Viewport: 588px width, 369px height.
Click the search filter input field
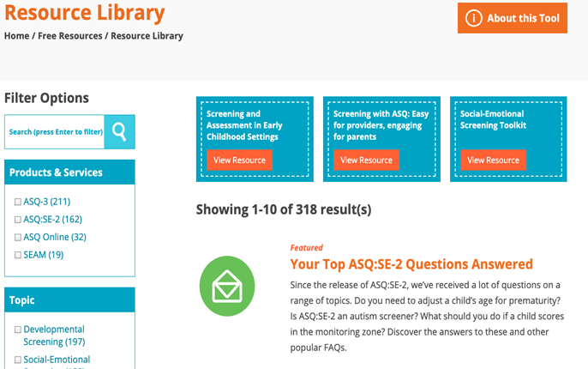tap(55, 132)
